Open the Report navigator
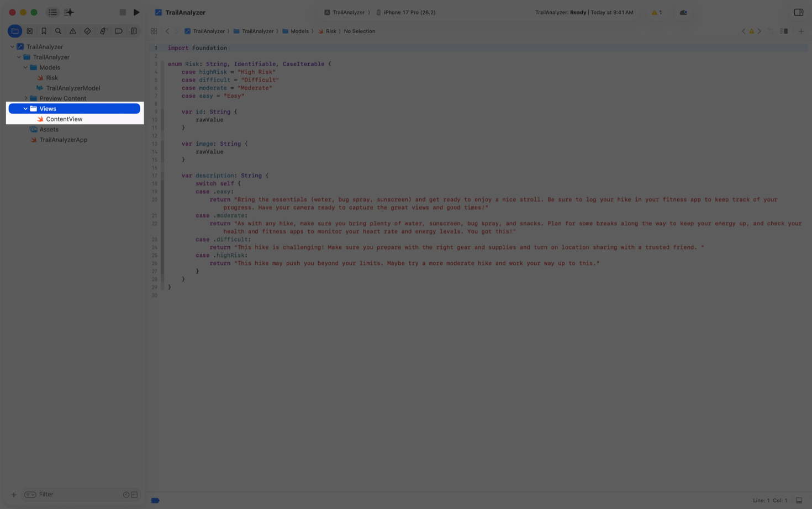812x509 pixels. 134,31
